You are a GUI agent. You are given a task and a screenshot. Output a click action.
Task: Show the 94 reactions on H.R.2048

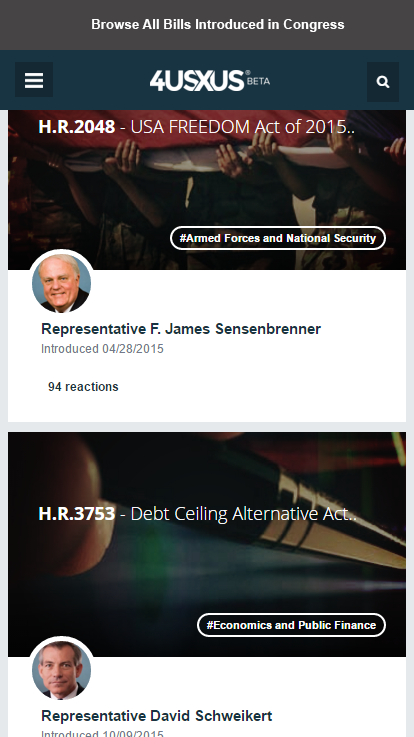tap(83, 387)
